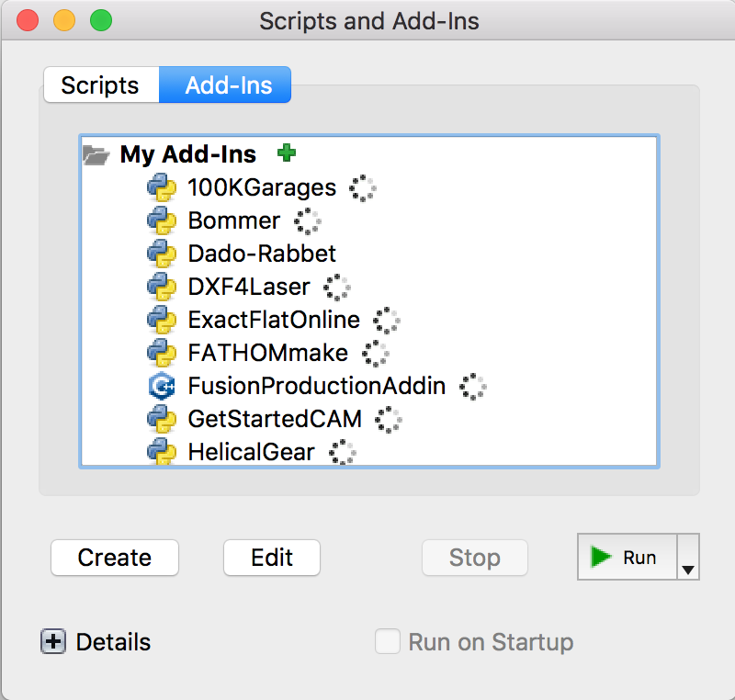The width and height of the screenshot is (735, 700).
Task: Click the green plus next to My Add-Ins
Action: [x=287, y=152]
